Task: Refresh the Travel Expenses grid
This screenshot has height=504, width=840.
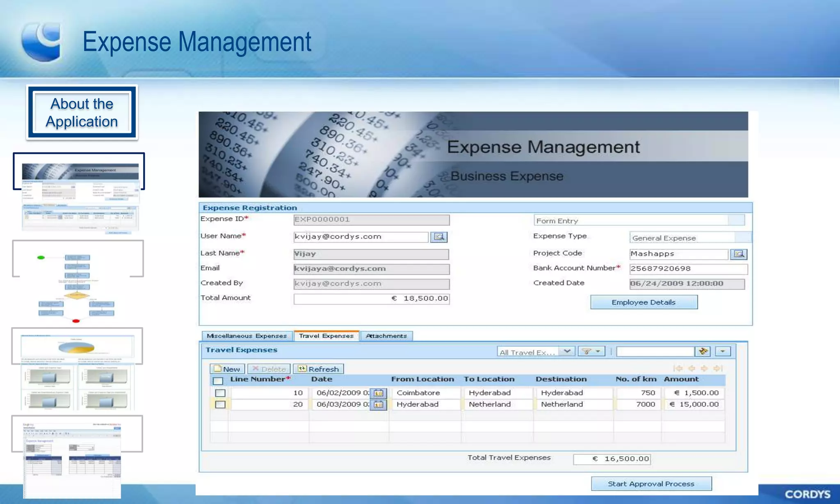Action: pyautogui.click(x=318, y=369)
